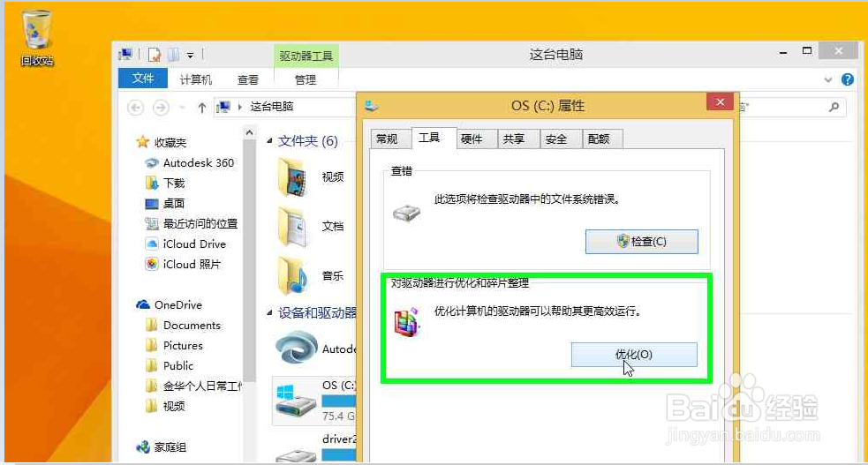The width and height of the screenshot is (868, 465).
Task: Click the 这台电脑 window system icon
Action: coord(125,54)
